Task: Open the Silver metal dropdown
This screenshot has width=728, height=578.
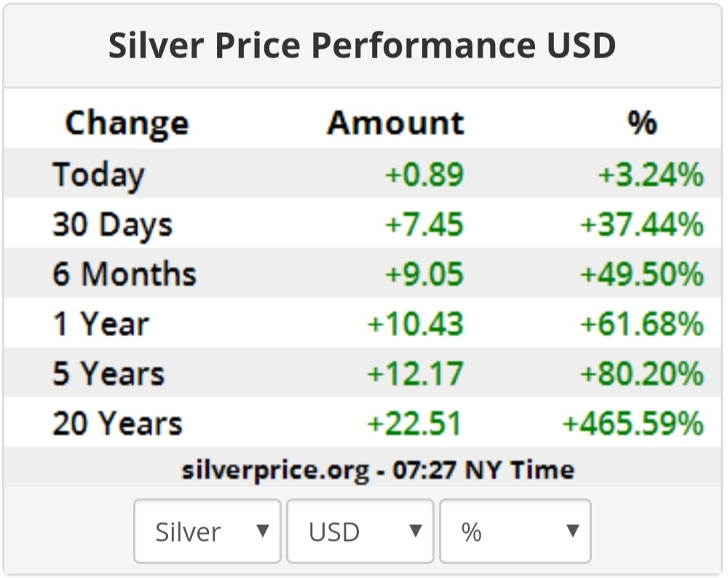Action: click(207, 531)
